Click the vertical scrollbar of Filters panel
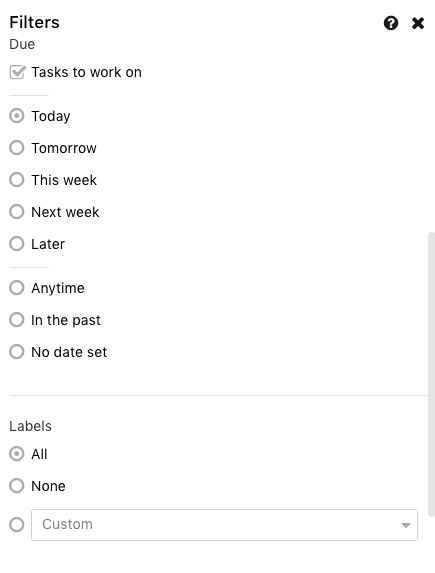The height and width of the screenshot is (573, 435). [431, 373]
